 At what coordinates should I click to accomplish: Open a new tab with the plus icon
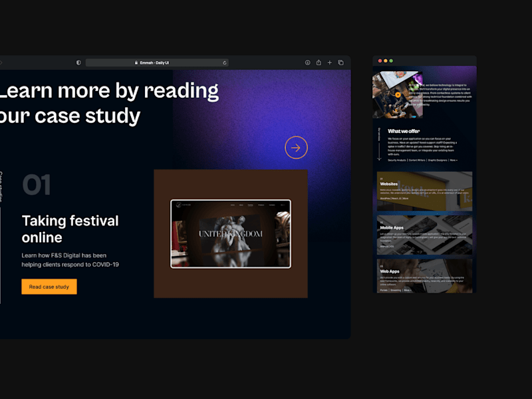[x=329, y=63]
